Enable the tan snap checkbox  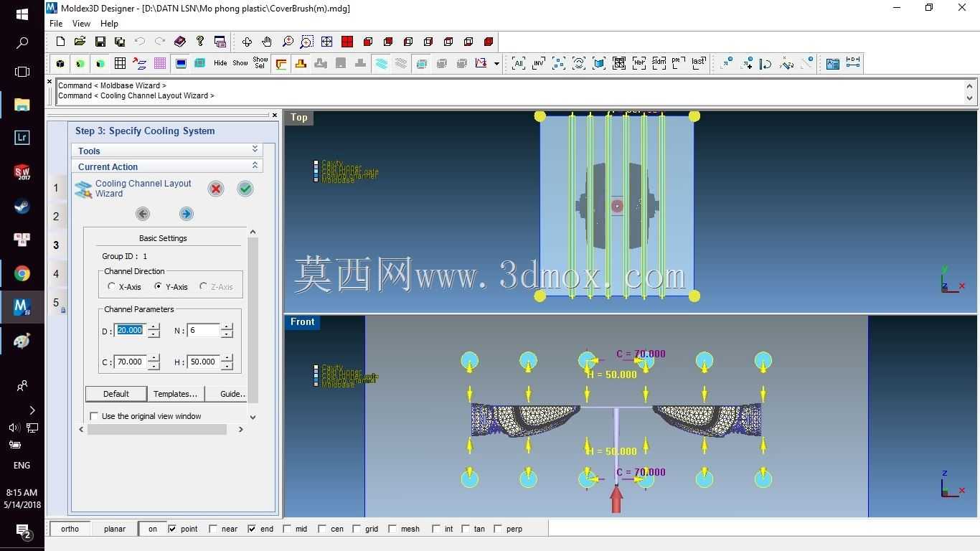[x=466, y=529]
